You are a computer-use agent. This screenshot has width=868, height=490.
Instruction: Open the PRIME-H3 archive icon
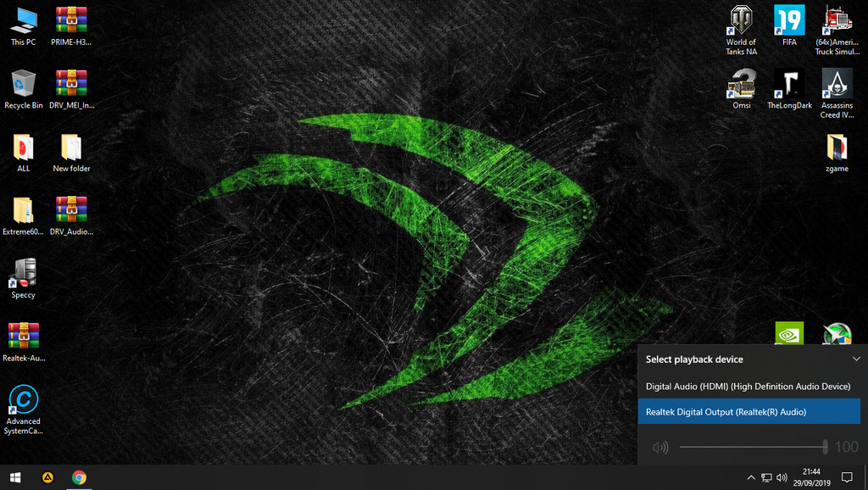[71, 26]
